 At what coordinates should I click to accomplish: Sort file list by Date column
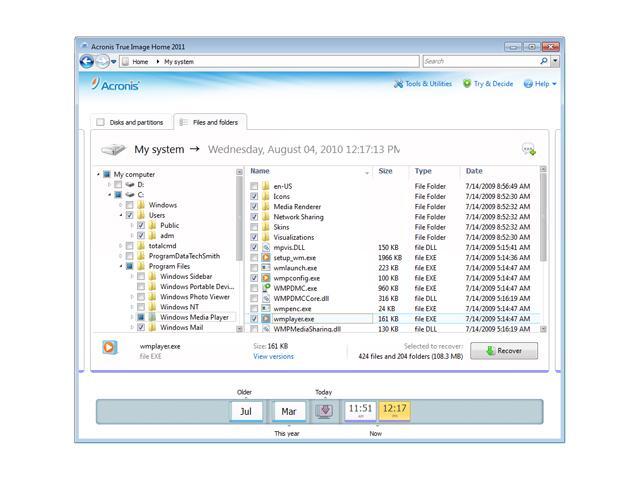tap(474, 171)
